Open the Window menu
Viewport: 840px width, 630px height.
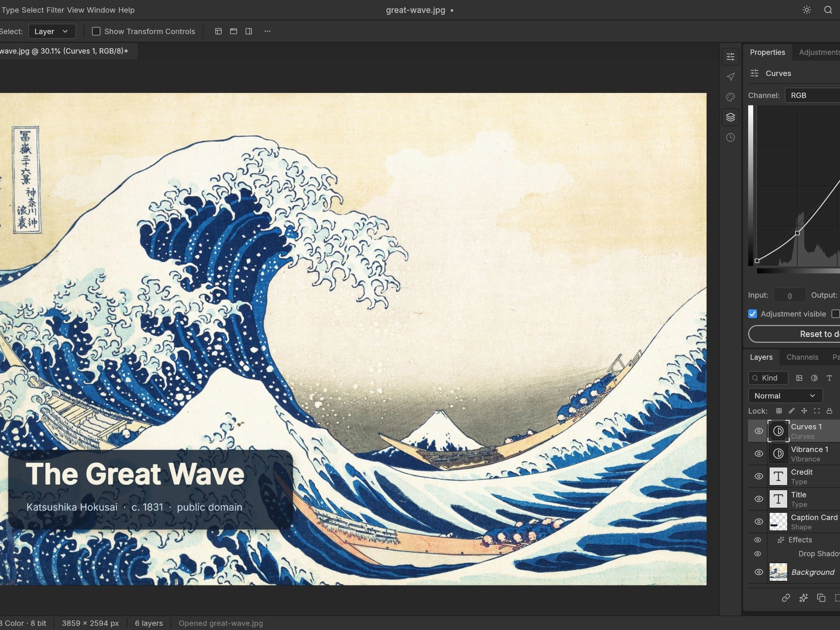[x=101, y=10]
